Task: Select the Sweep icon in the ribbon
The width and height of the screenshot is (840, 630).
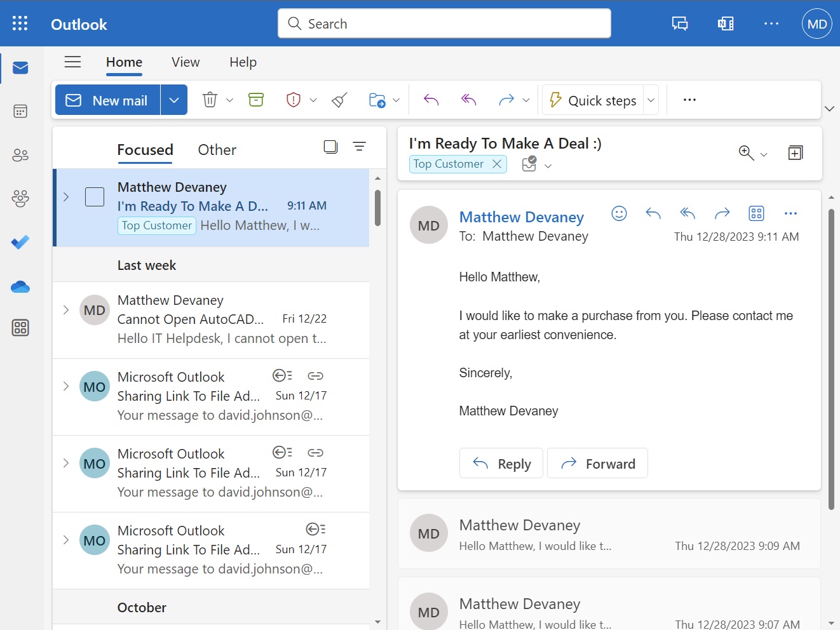Action: point(339,100)
